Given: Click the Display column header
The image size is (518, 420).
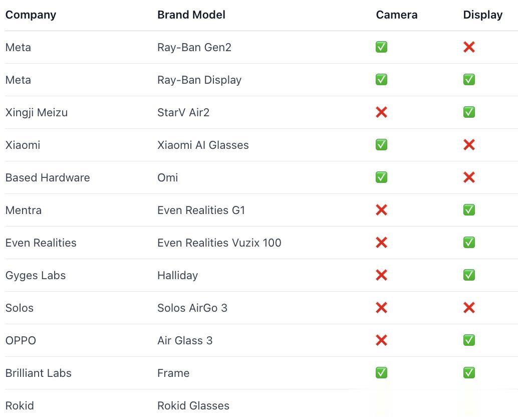Looking at the screenshot, I should (482, 15).
